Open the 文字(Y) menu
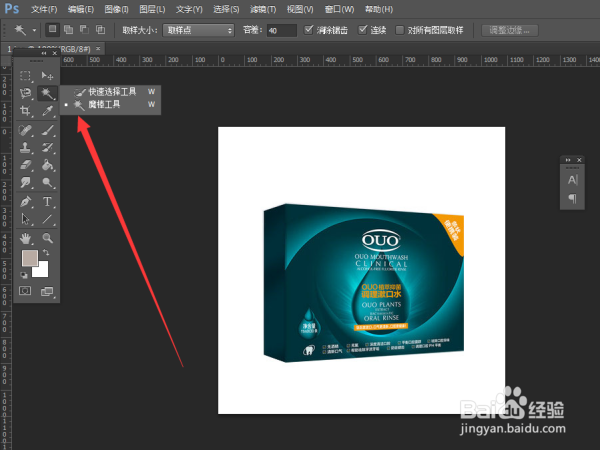This screenshot has width=600, height=450. tap(189, 9)
